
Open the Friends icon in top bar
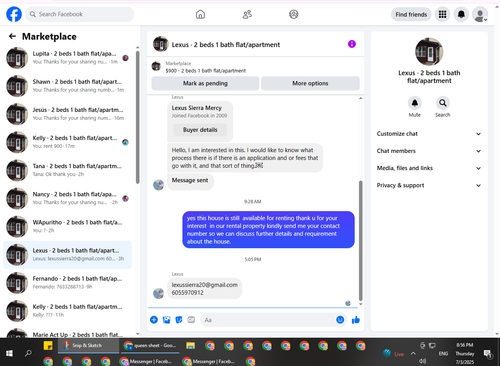click(247, 14)
